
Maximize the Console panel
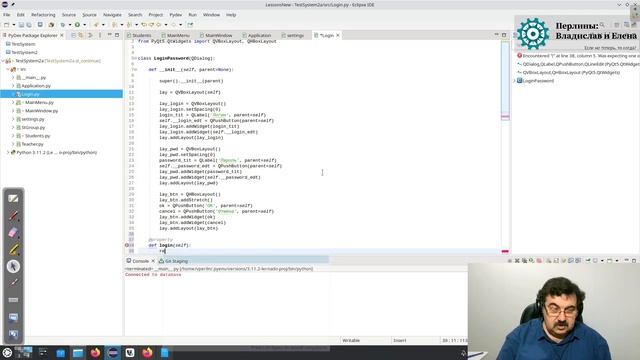pyautogui.click(x=634, y=260)
